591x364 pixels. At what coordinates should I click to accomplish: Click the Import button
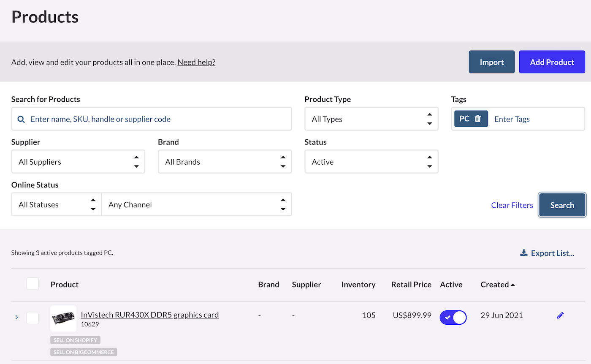click(x=491, y=62)
